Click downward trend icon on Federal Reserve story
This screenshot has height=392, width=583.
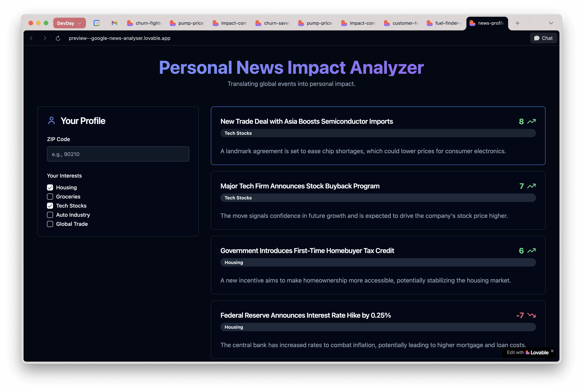point(531,315)
